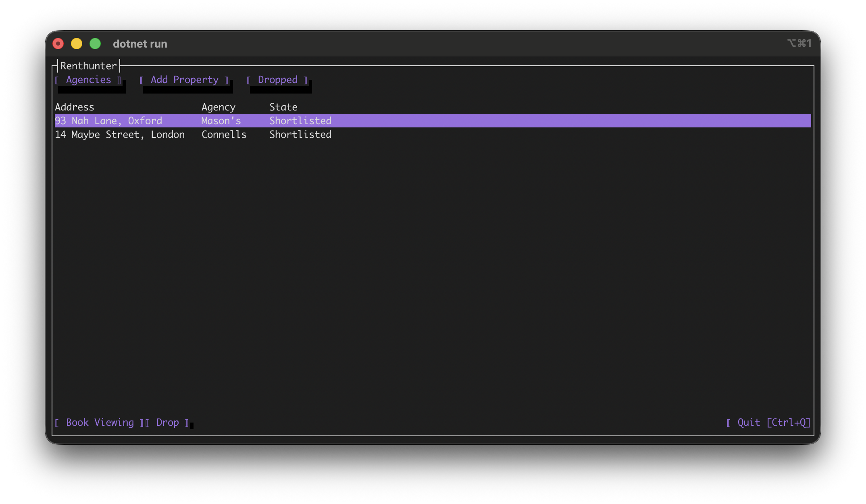866x504 pixels.
Task: Click the State column header
Action: (283, 107)
